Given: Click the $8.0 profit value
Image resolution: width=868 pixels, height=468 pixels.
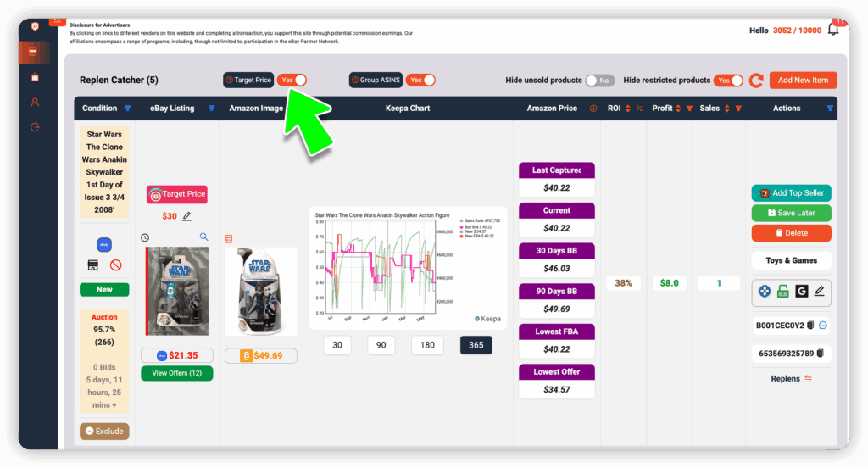Looking at the screenshot, I should click(670, 283).
